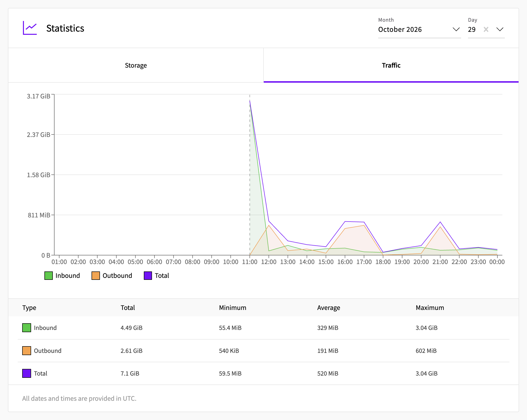This screenshot has width=527, height=420.
Task: Click the Outbound average 191 MiB
Action: click(x=328, y=351)
